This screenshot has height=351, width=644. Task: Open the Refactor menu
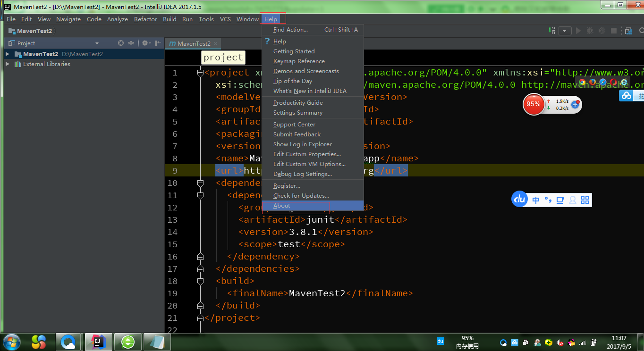coord(145,19)
